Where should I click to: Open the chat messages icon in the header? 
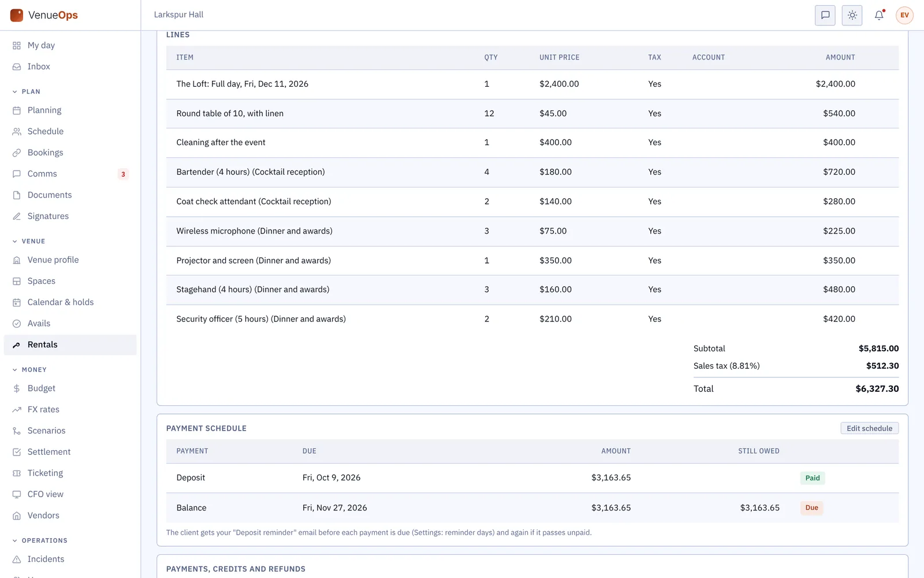click(x=825, y=15)
